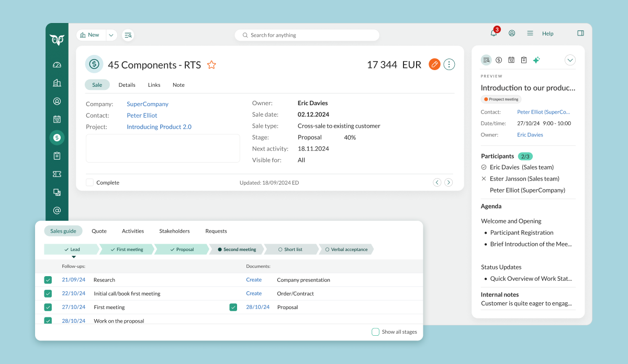Open the three-dot menu on the sale

click(449, 64)
